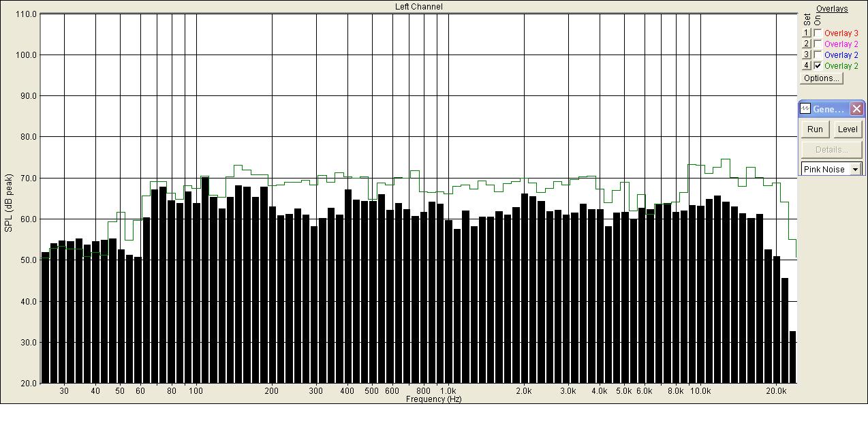The height and width of the screenshot is (434, 868).
Task: Click overlay Set button 4
Action: tap(806, 65)
